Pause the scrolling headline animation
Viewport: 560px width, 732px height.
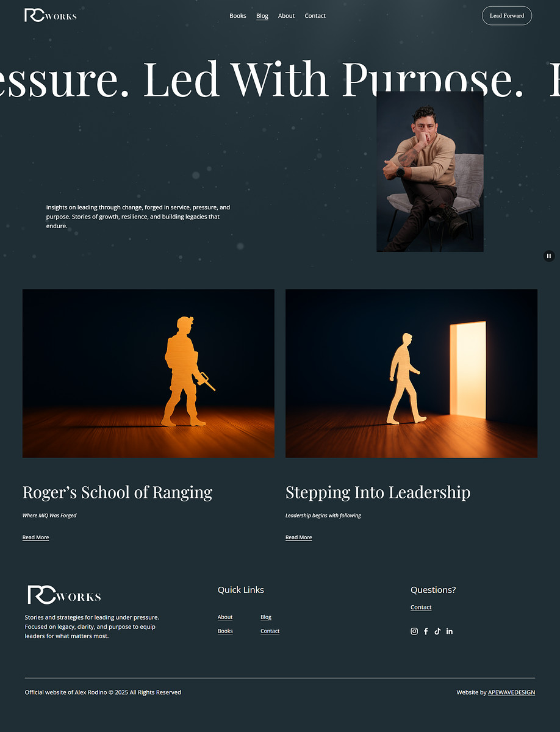pos(549,256)
